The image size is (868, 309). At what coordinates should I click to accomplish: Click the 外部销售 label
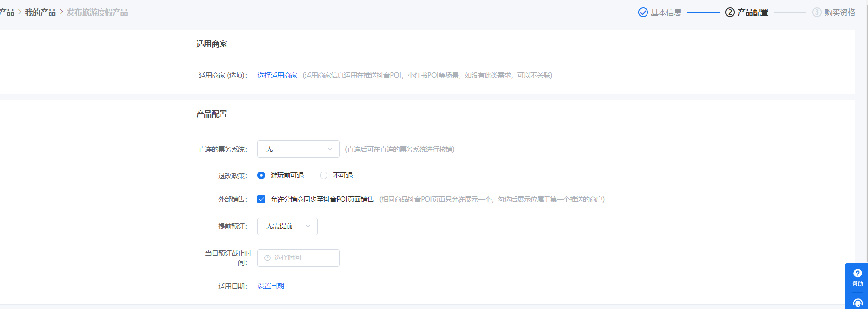232,199
